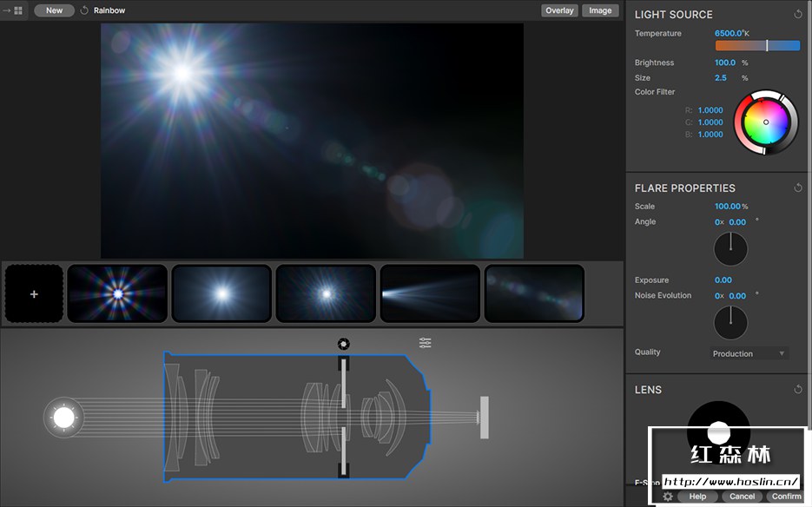The width and height of the screenshot is (812, 507).
Task: Click the Cancel button
Action: point(742,496)
